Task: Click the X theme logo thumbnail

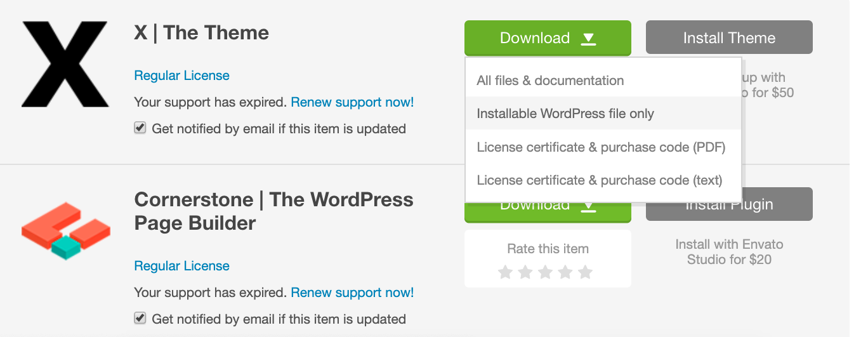Action: pyautogui.click(x=65, y=63)
